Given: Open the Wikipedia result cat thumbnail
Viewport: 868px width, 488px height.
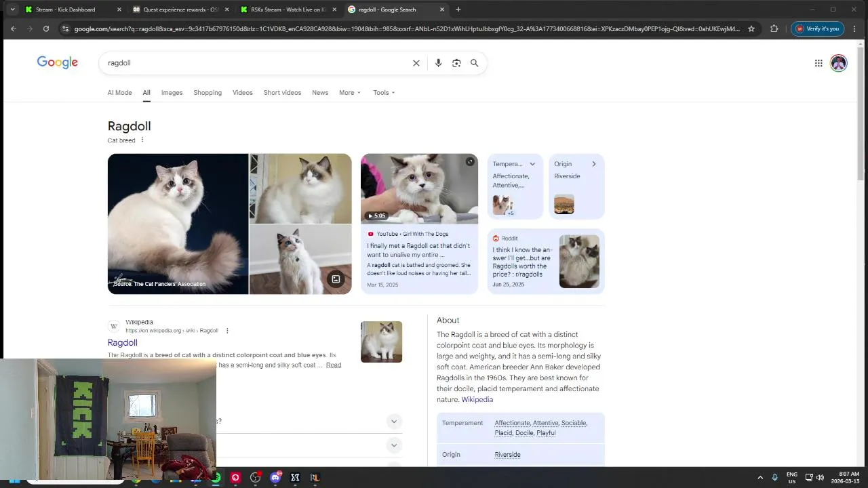Looking at the screenshot, I should click(x=381, y=342).
